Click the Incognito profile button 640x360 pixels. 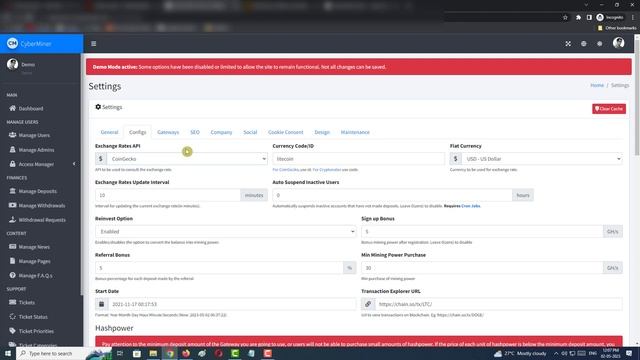610,18
